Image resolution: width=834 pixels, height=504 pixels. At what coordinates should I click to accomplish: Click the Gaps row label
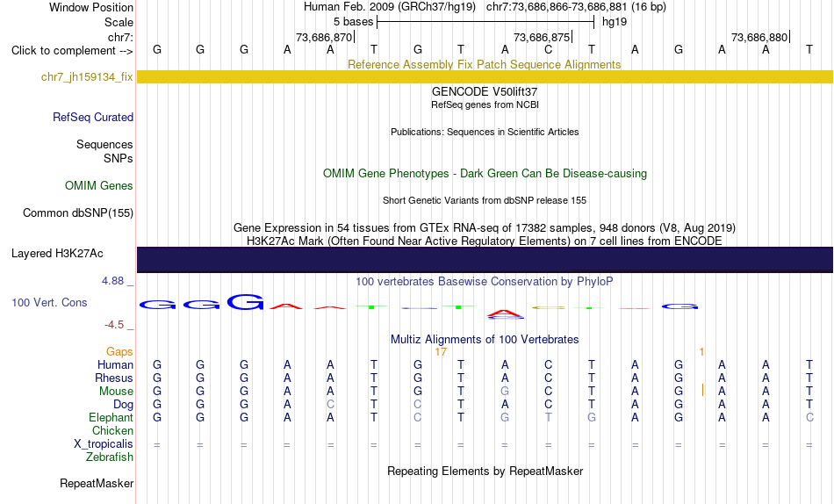(x=119, y=352)
